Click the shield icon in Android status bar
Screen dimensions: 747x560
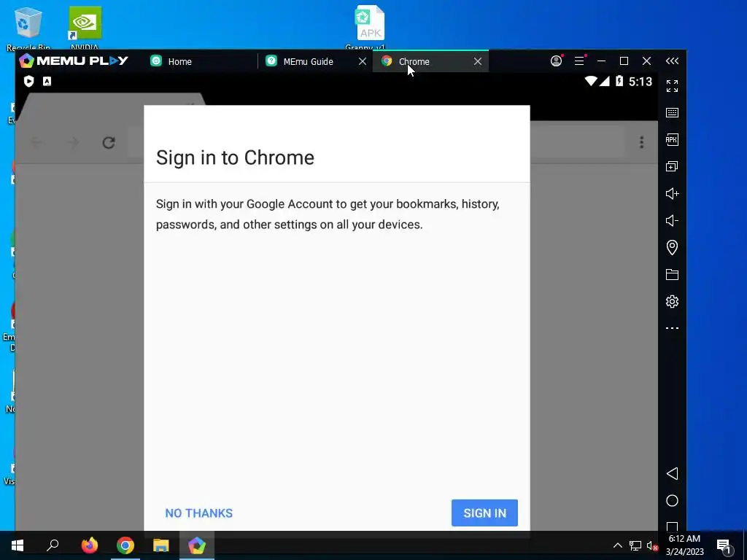click(28, 82)
